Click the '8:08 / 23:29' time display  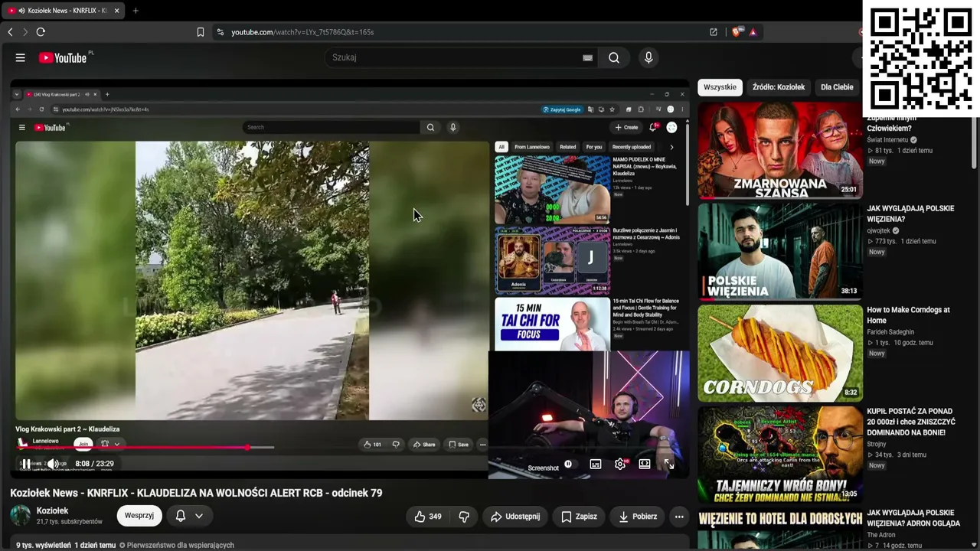tap(94, 464)
